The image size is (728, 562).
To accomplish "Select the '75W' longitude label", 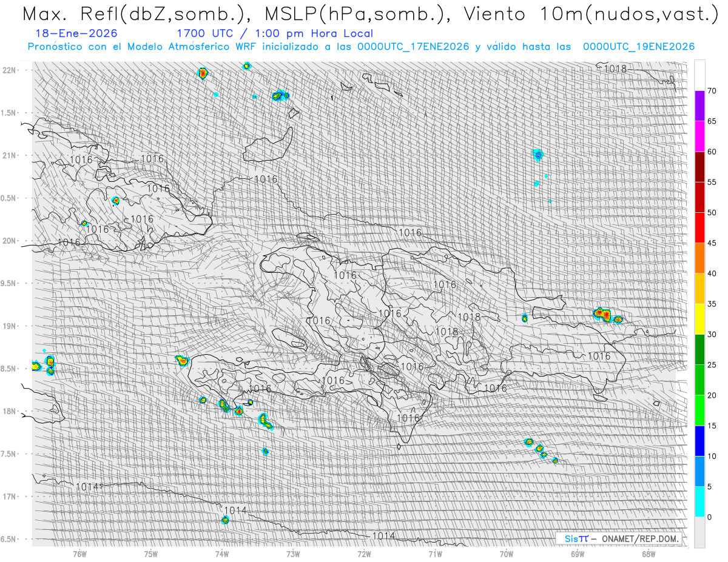I will coord(150,554).
